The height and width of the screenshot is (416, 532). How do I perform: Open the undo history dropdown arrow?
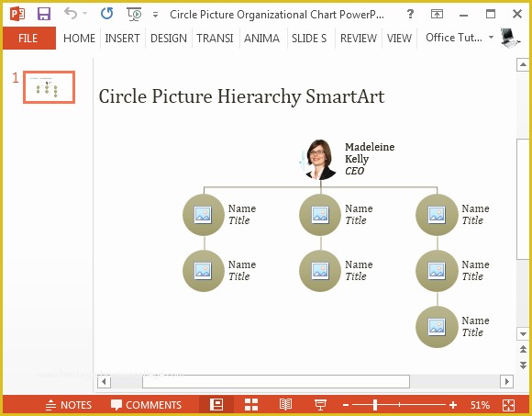click(85, 14)
